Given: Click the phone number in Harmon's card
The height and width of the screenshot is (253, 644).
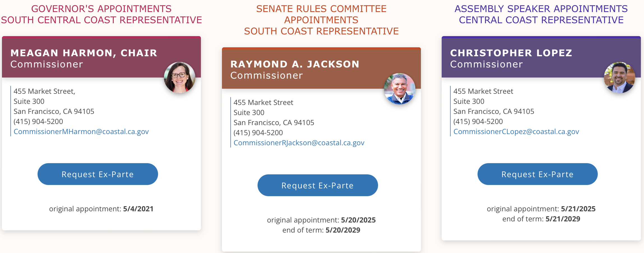Looking at the screenshot, I should [x=38, y=121].
